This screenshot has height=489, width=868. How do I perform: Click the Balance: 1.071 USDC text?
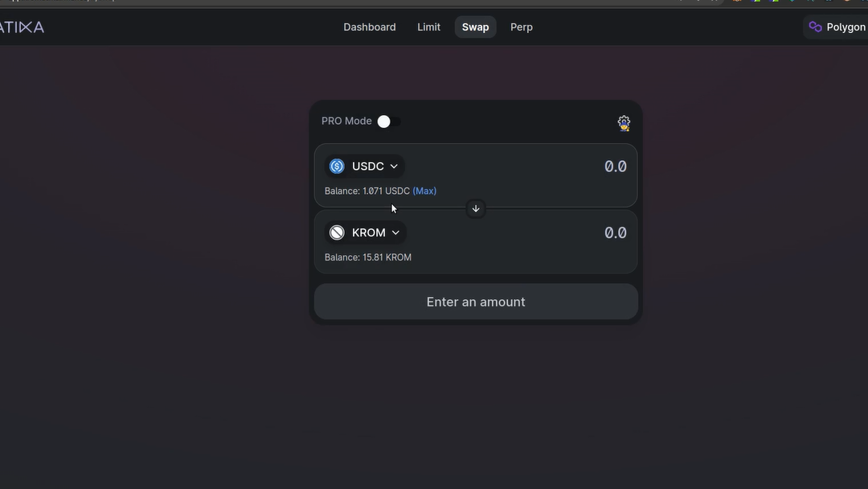(367, 191)
